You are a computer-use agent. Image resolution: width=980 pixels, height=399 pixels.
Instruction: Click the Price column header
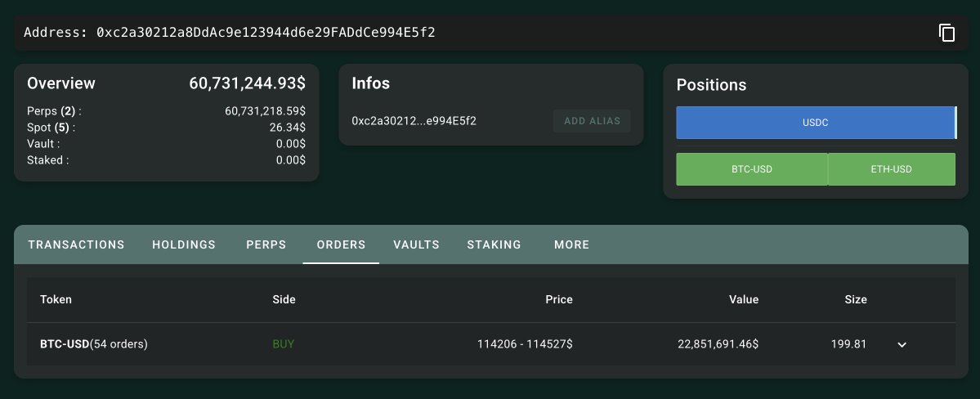(559, 299)
